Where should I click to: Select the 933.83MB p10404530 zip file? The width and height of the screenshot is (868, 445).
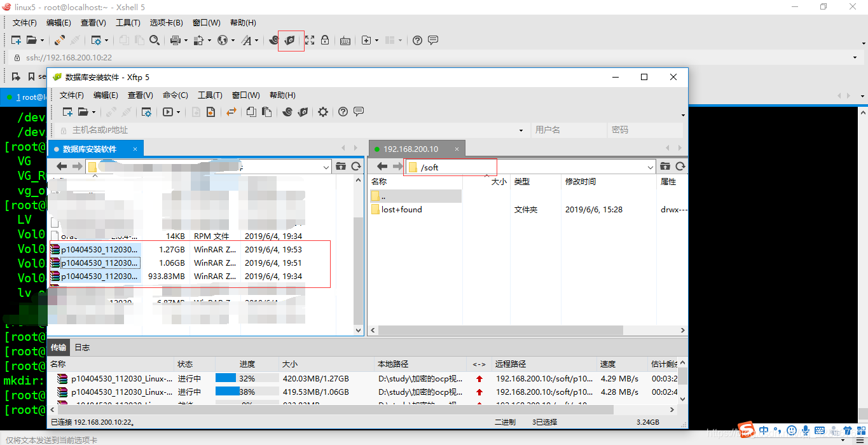click(x=99, y=277)
